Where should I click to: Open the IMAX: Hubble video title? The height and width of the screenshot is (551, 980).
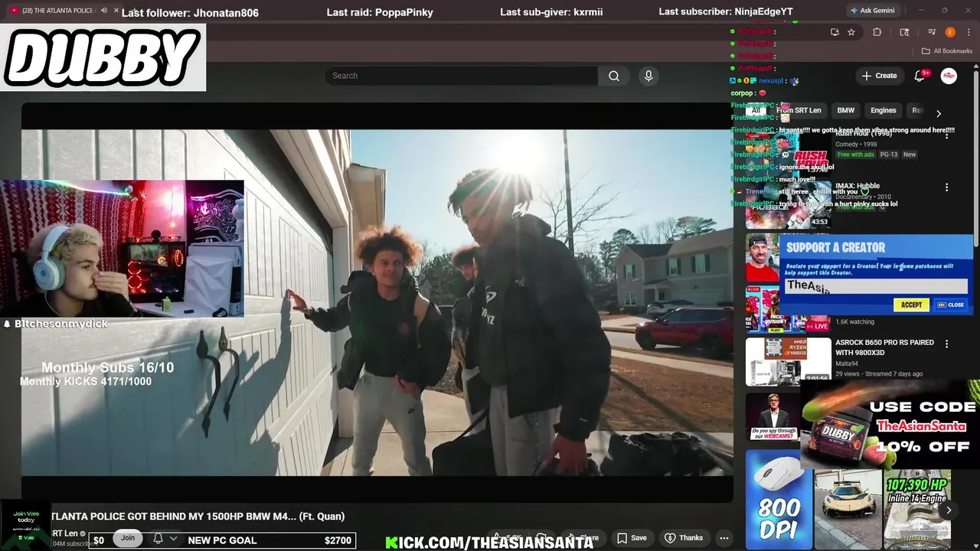(857, 186)
